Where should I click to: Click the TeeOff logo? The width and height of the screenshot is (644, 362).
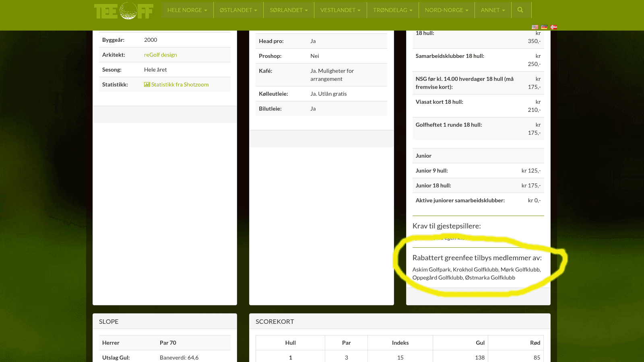coord(124,11)
